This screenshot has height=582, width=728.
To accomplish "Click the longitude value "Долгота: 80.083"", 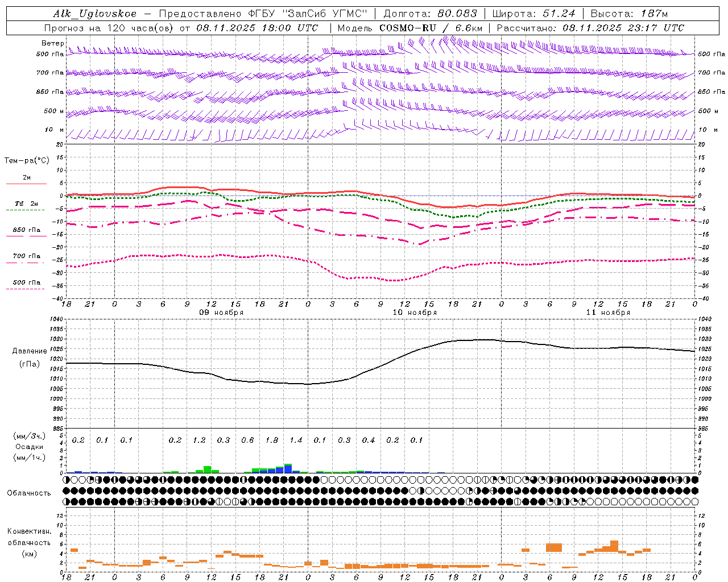I will click(432, 14).
